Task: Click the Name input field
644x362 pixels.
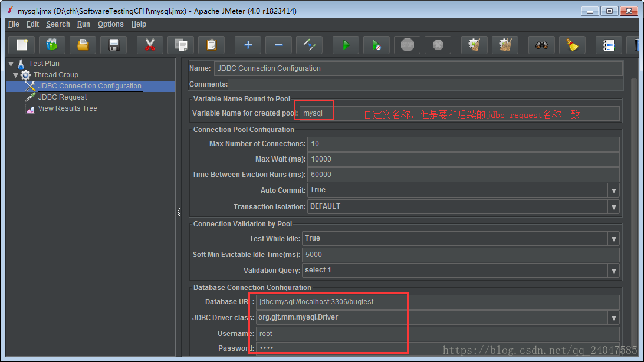Action: click(418, 68)
